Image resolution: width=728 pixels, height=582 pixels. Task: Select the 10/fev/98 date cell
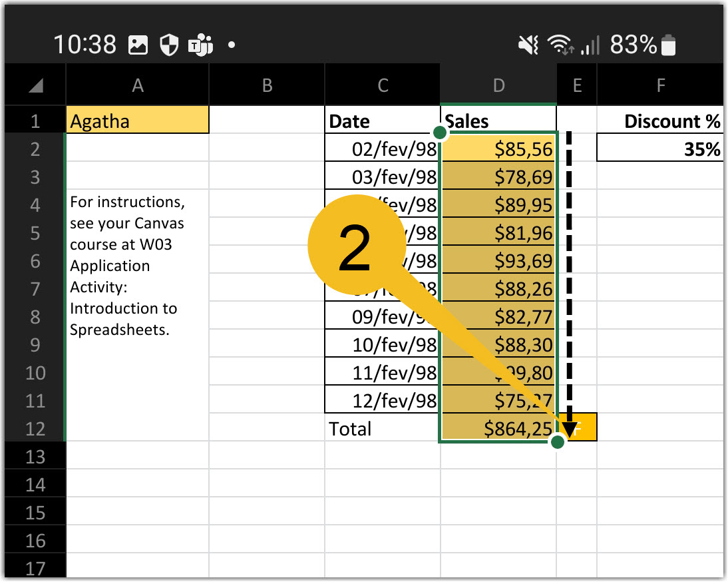383,344
